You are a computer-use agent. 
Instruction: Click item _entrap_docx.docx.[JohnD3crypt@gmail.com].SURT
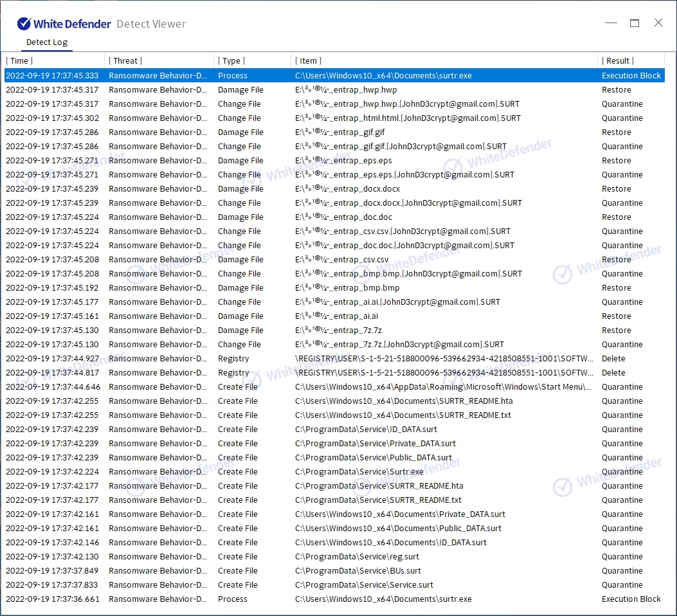pyautogui.click(x=408, y=203)
